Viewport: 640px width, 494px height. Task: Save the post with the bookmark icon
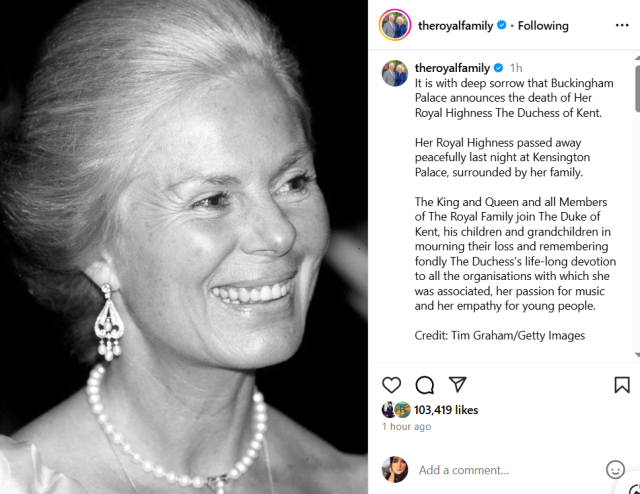pos(621,385)
